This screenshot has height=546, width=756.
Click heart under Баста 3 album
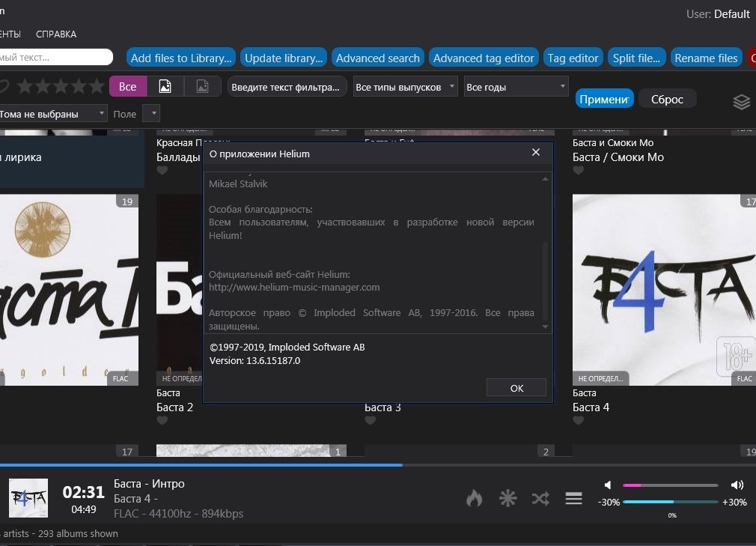point(371,420)
